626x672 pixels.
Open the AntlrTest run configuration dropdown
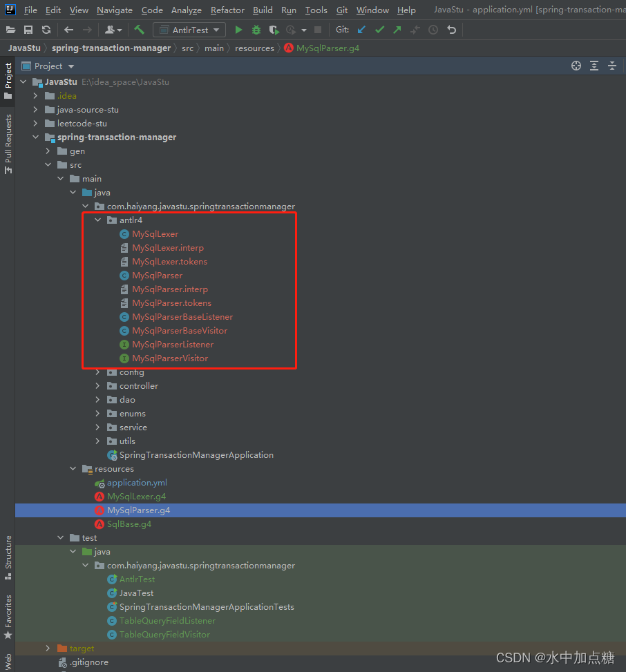[x=217, y=30]
